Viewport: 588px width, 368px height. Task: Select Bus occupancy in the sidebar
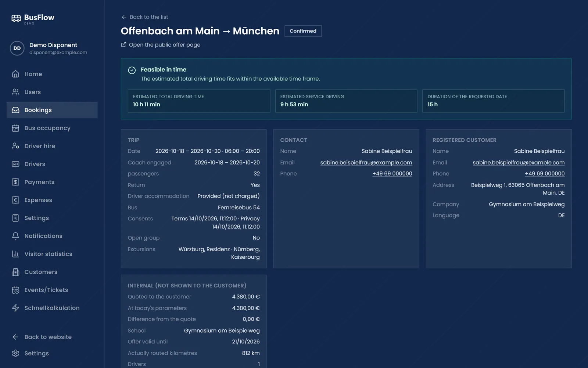click(x=52, y=128)
